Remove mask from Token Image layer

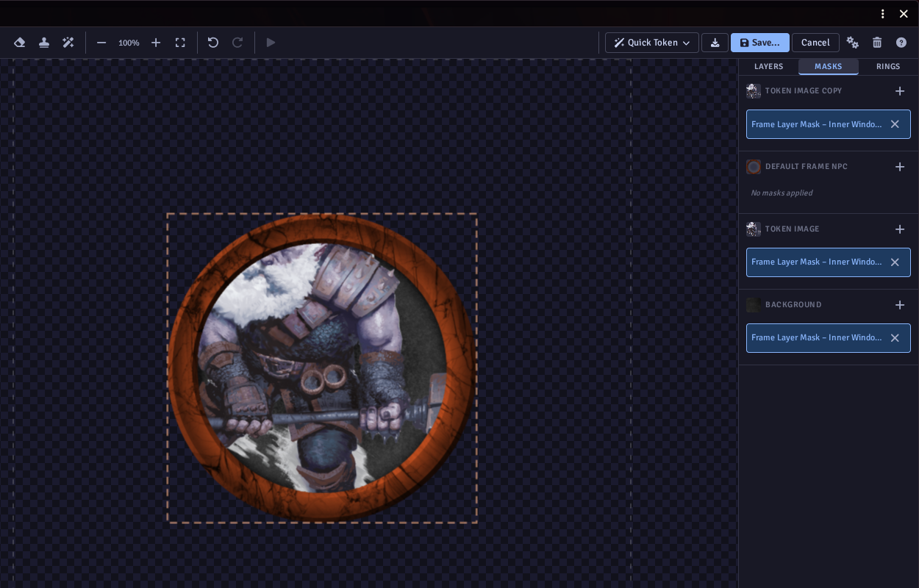pyautogui.click(x=895, y=262)
